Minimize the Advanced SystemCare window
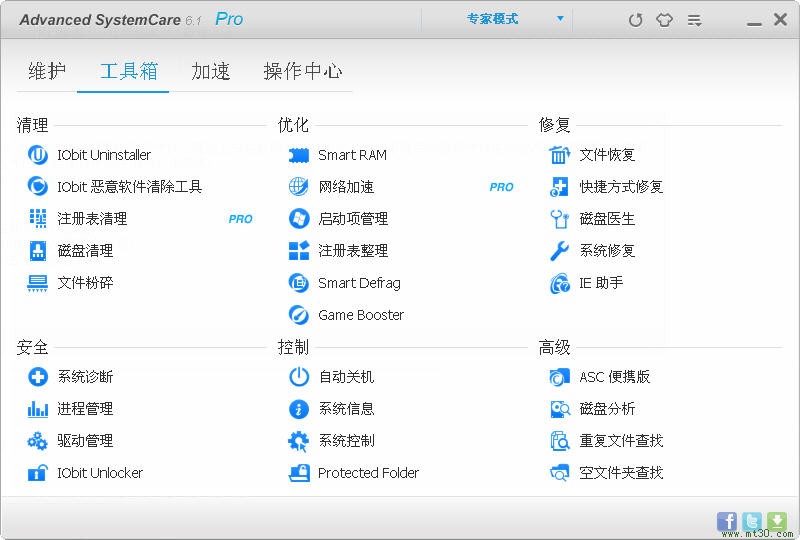800x540 pixels. pyautogui.click(x=754, y=23)
